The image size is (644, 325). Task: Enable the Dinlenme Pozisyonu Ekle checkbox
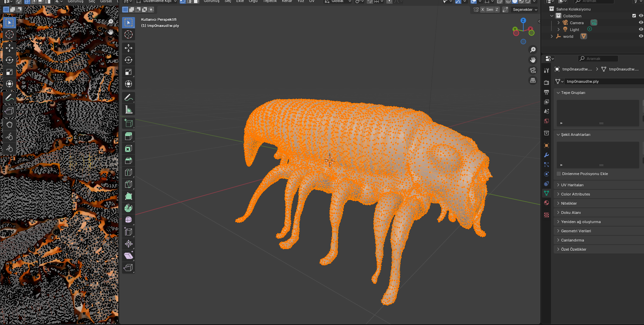click(x=559, y=174)
